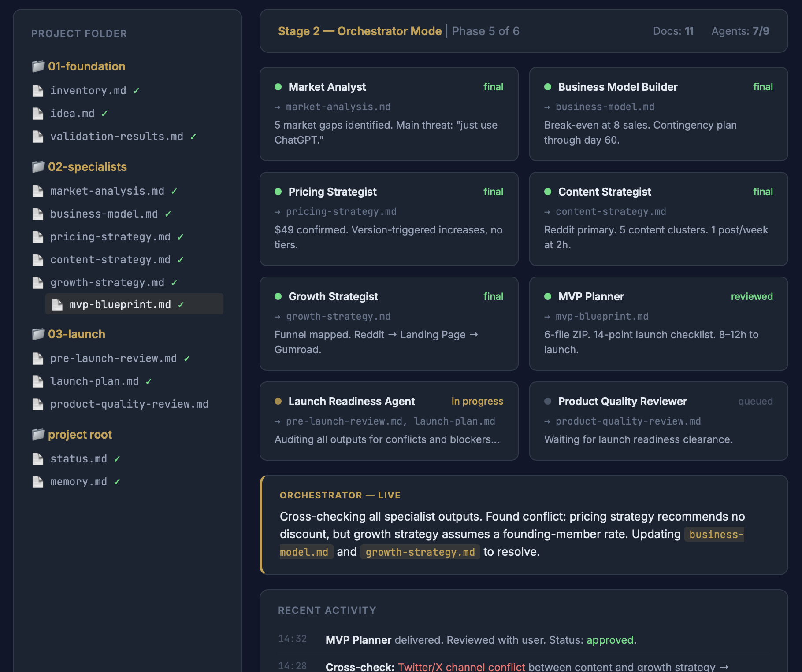The image size is (802, 672).
Task: Click the Phase 5 of 6 progress indicator
Action: (x=486, y=31)
